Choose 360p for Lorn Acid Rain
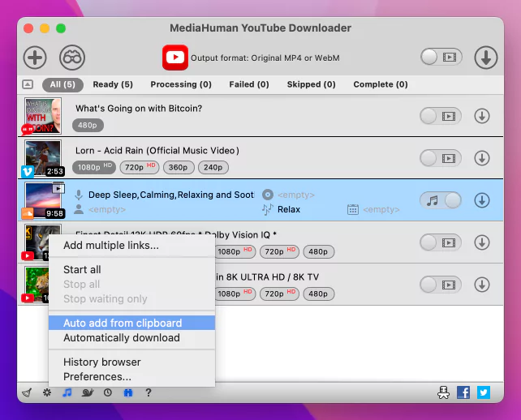 (179, 167)
